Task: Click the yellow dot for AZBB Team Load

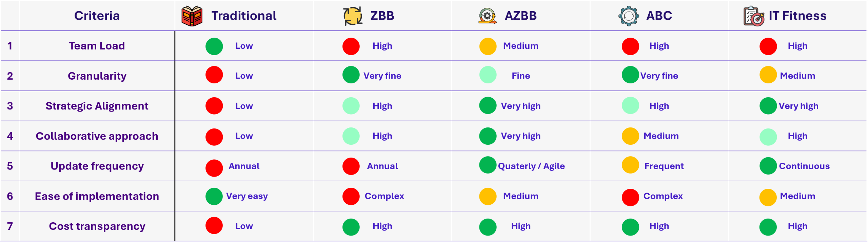Action: tap(488, 46)
